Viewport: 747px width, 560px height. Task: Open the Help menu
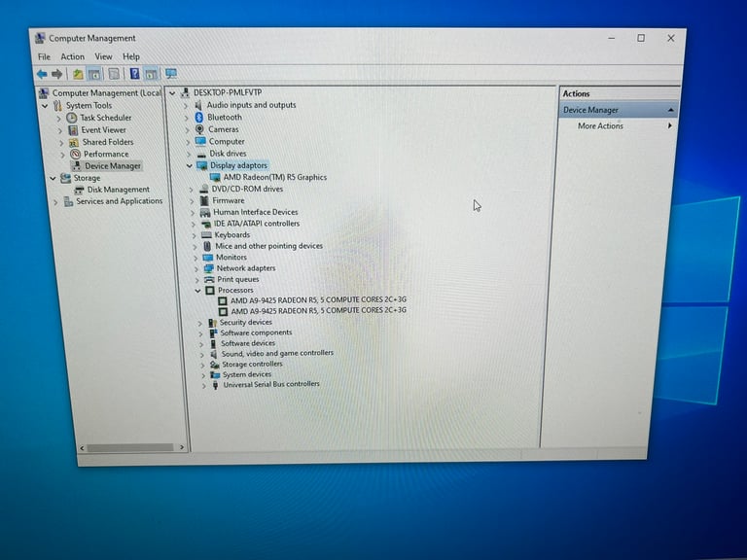[131, 56]
